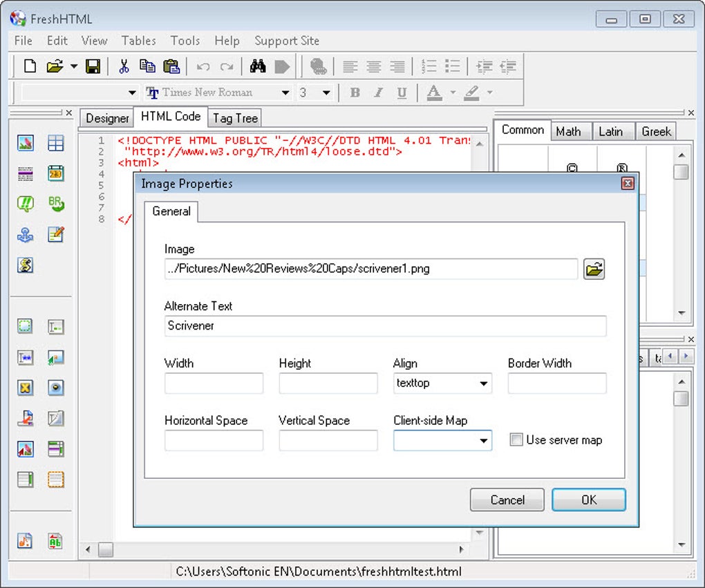This screenshot has height=588, width=705.
Task: Click the Border Width input field
Action: (557, 383)
